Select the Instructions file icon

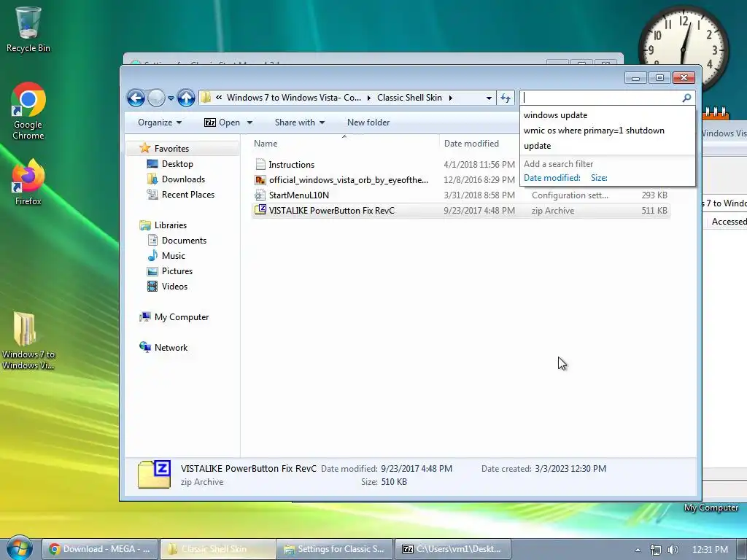(x=260, y=164)
